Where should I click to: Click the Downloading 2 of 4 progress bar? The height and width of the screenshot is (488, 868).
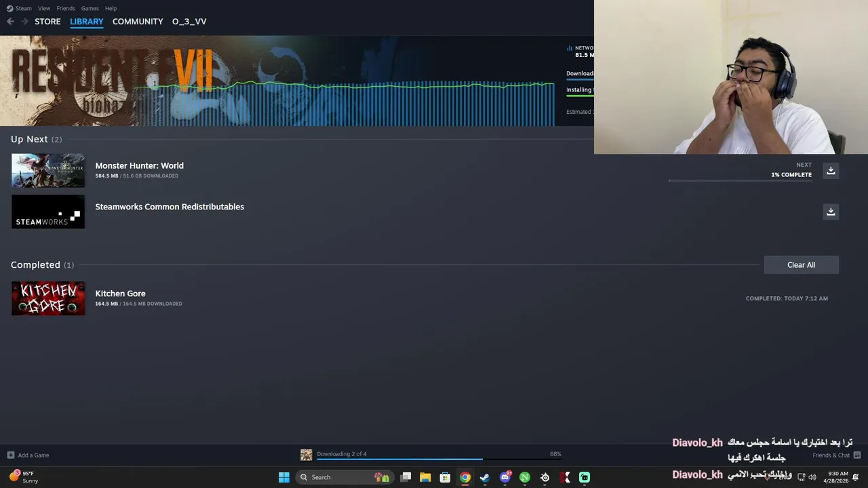click(439, 460)
